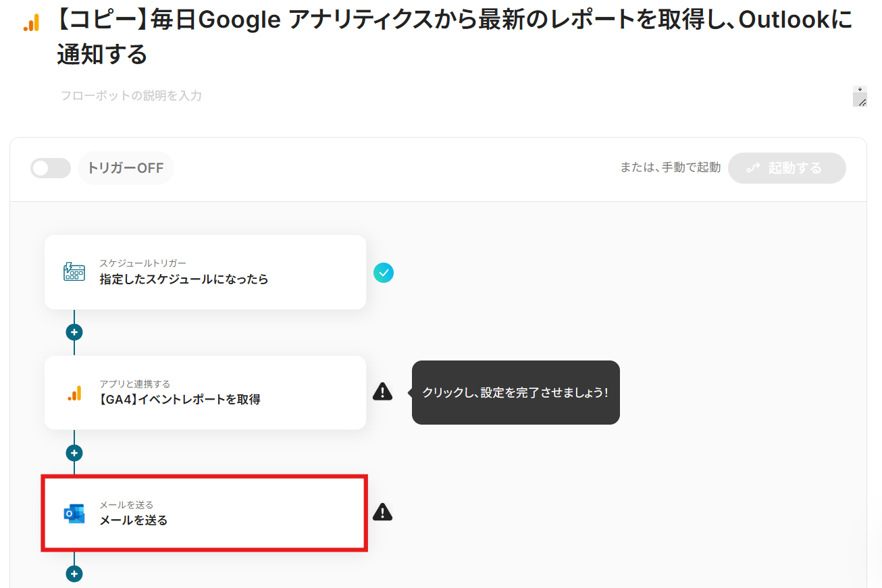Toggle the trigger ON/OFF switch
The width and height of the screenshot is (882, 588).
coord(51,168)
